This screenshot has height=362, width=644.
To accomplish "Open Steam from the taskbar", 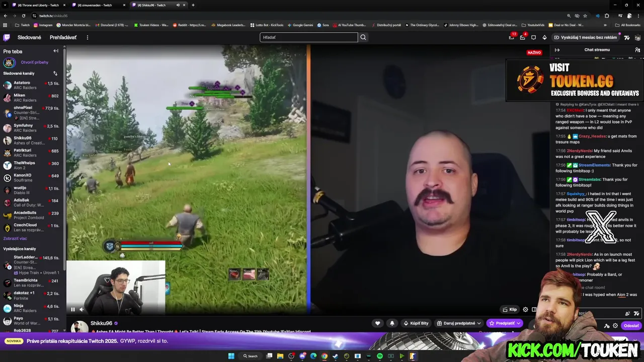I will [336, 356].
